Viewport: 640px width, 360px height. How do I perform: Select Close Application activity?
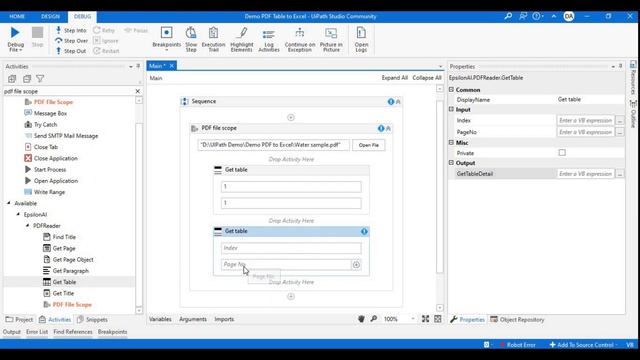(x=56, y=158)
